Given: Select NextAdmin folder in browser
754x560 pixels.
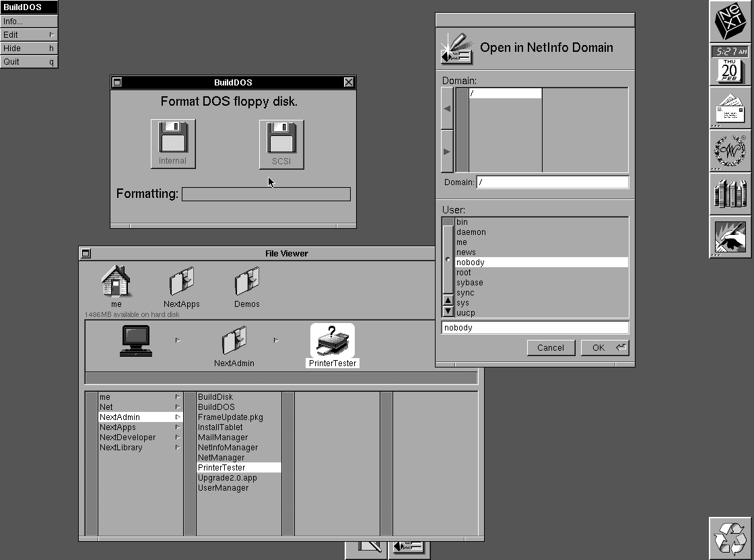Looking at the screenshot, I should click(140, 417).
